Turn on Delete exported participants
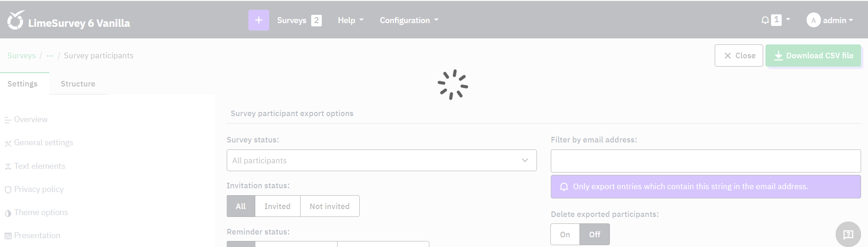 point(565,235)
